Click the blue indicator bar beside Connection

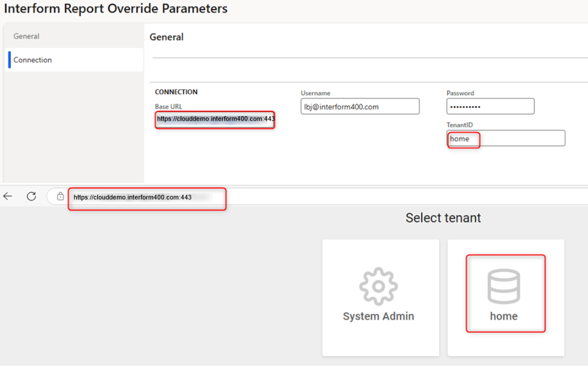point(9,60)
